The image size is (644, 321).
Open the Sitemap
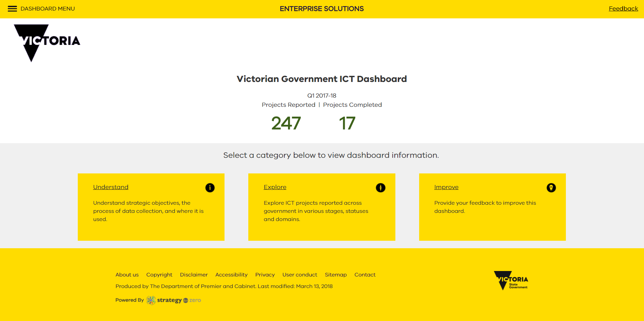click(x=336, y=274)
